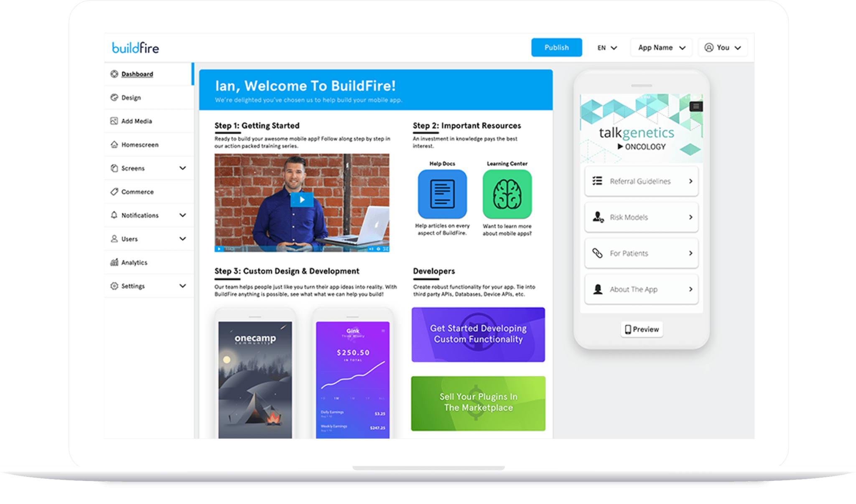The image size is (856, 504).
Task: Mute the video player audio
Action: tap(371, 249)
